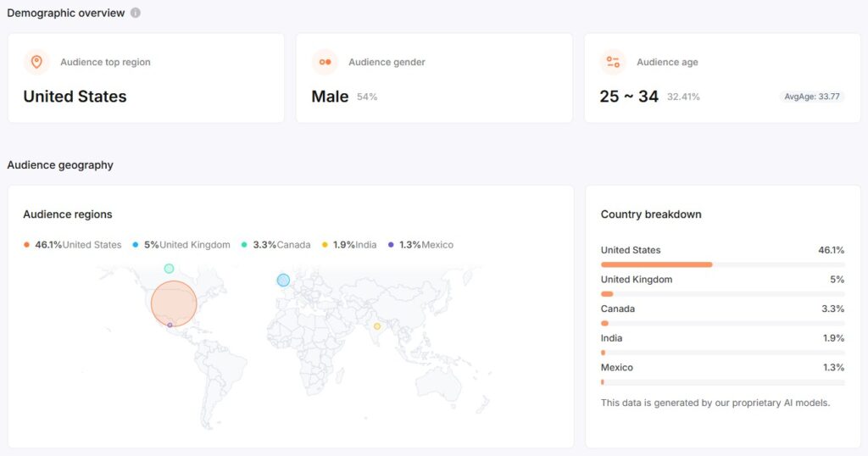Select the United Kingdom bubble on map
The image size is (868, 456).
point(283,280)
